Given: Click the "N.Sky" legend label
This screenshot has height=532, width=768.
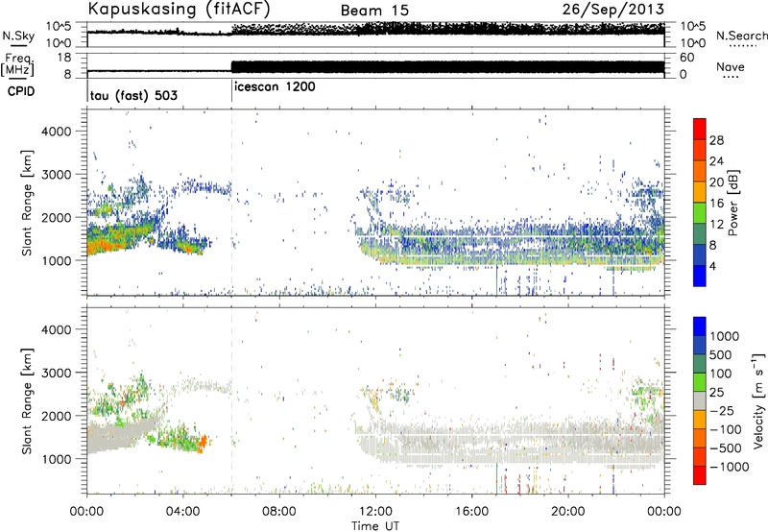Looking at the screenshot, I should (x=18, y=36).
